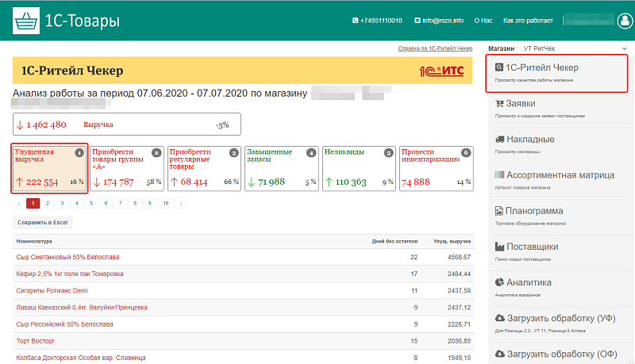Click the 1С:ИТС logo in banner
The width and height of the screenshot is (635, 364).
point(441,71)
